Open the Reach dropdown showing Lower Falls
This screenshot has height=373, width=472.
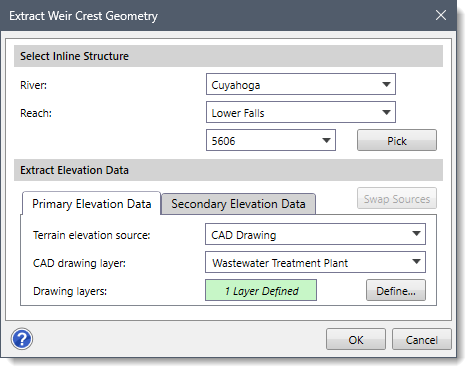pos(301,112)
